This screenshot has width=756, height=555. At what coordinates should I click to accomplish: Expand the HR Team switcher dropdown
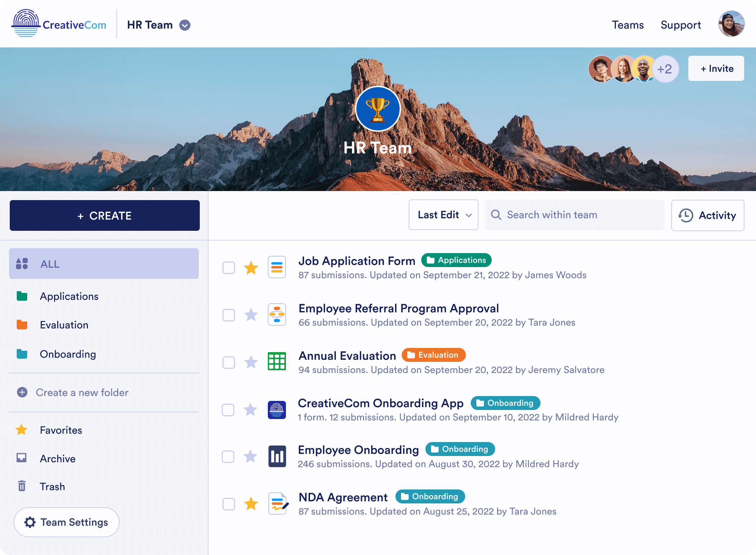click(185, 25)
